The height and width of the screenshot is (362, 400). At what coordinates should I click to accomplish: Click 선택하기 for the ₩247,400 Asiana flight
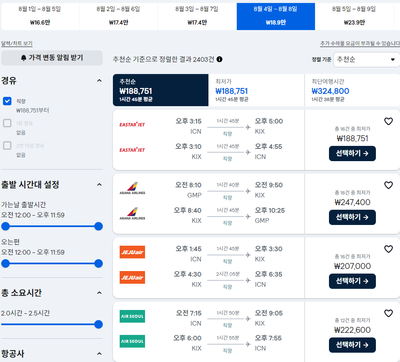352,217
